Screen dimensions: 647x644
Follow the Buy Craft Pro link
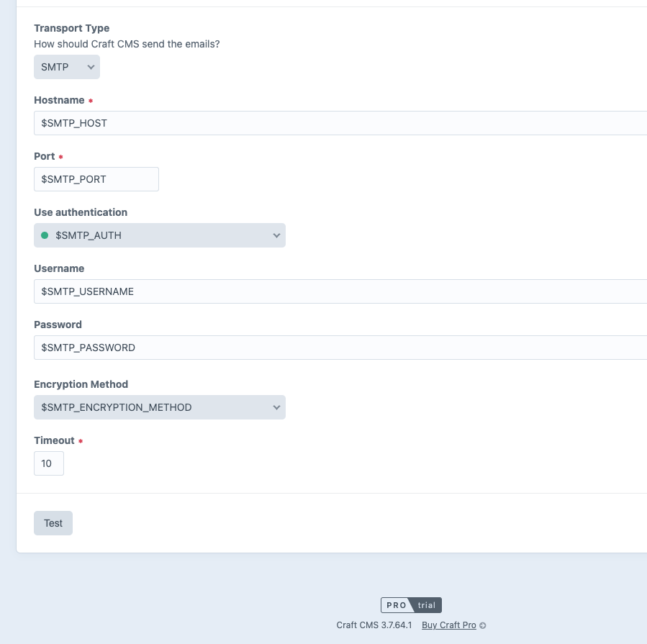[448, 625]
